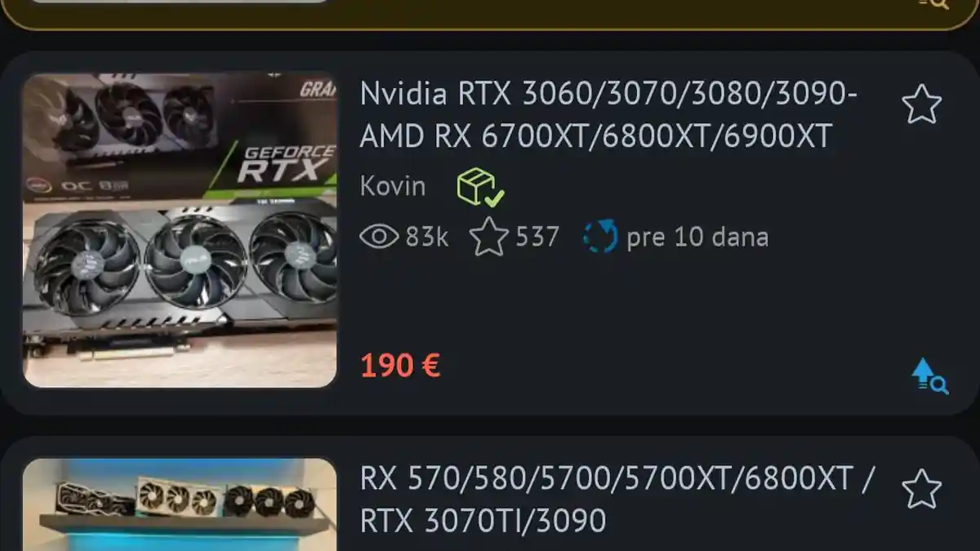The image size is (980, 551).
Task: Click the 190 € price label
Action: click(x=400, y=366)
